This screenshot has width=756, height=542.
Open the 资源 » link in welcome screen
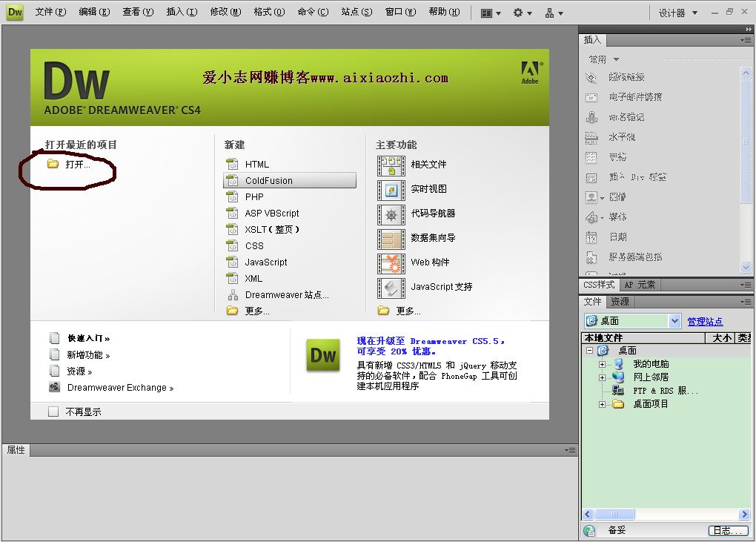[x=79, y=371]
